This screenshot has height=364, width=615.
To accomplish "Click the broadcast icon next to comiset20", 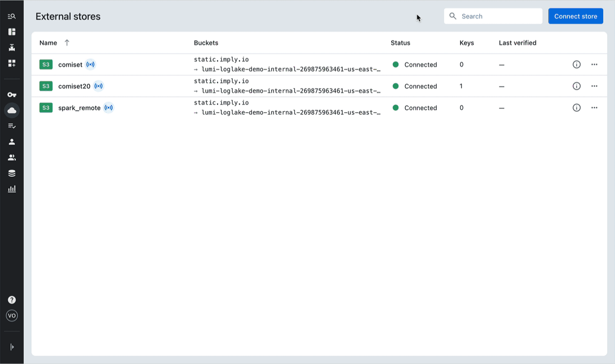I will [99, 86].
